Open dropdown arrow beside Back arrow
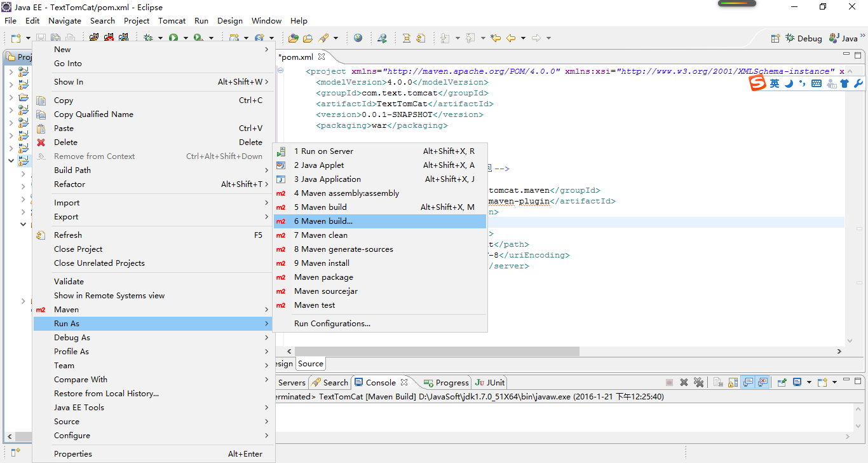868x463 pixels. [523, 38]
